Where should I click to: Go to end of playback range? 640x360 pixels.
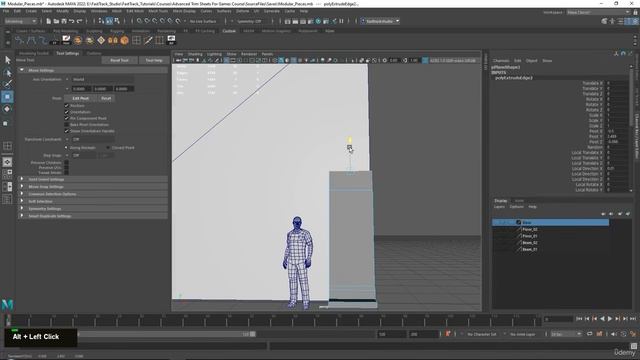(x=633, y=319)
